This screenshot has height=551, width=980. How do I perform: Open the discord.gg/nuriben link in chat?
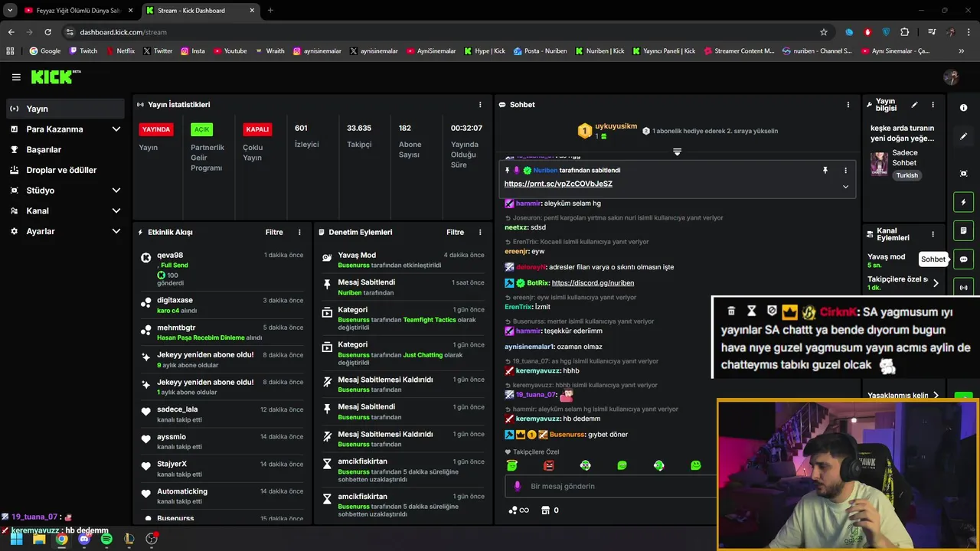coord(593,283)
